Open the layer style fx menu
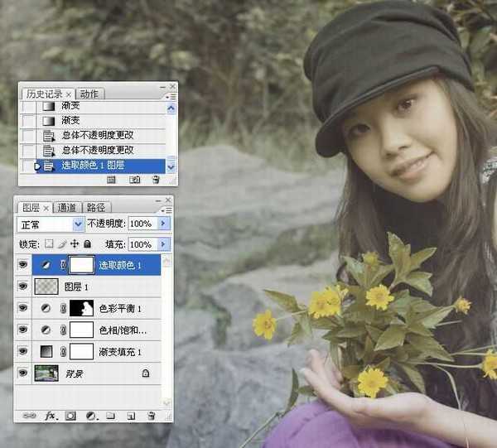 [x=50, y=415]
